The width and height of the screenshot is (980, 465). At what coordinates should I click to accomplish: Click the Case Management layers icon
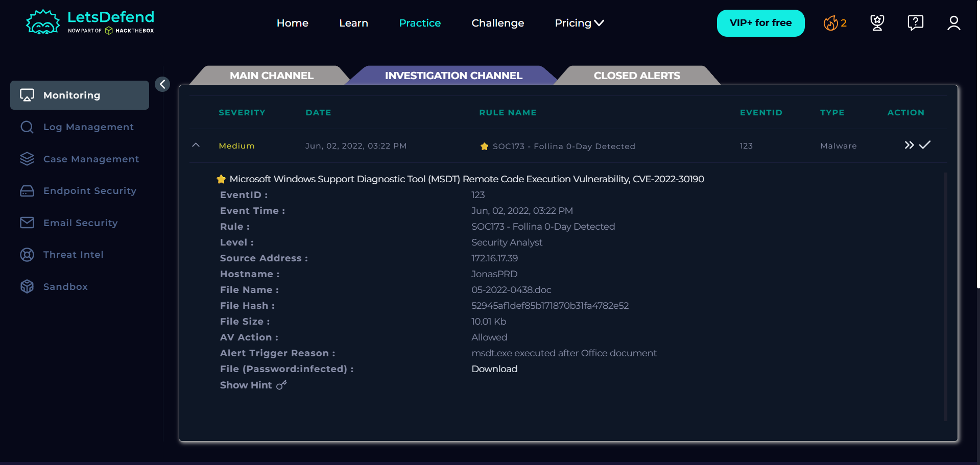coord(27,159)
